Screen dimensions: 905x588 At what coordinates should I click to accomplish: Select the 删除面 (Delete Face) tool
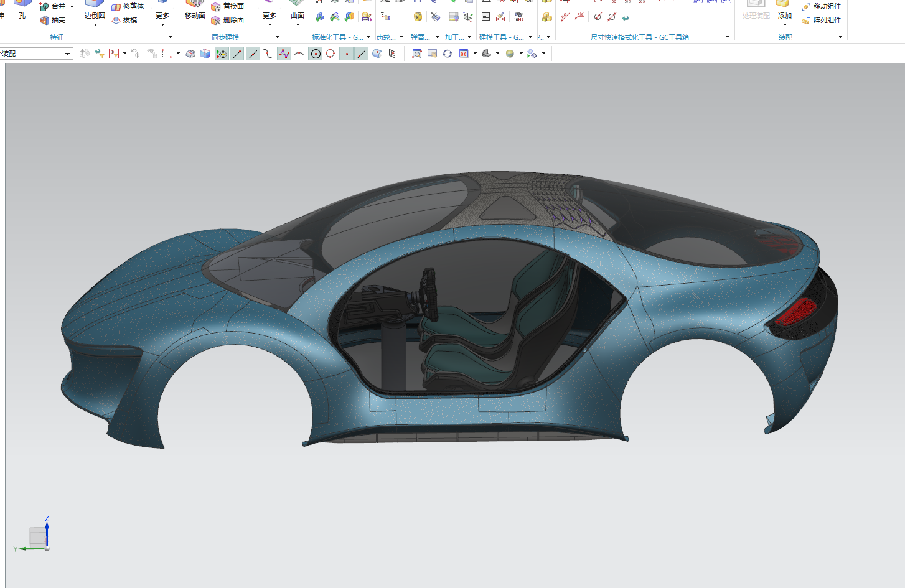(227, 20)
